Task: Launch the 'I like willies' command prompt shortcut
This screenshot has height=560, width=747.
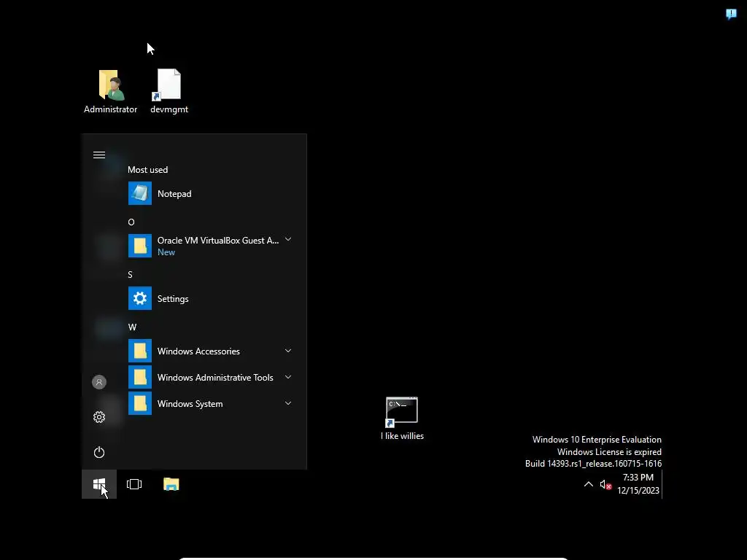Action: pos(402,419)
